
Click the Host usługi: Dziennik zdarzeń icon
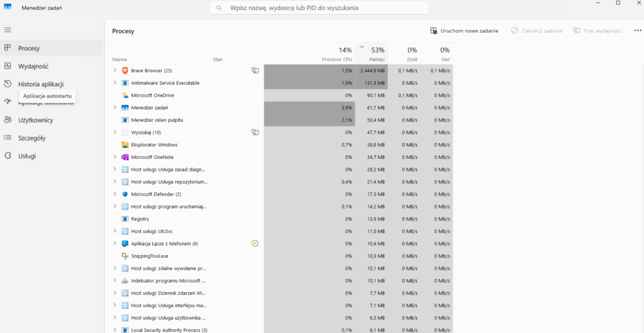click(x=125, y=293)
